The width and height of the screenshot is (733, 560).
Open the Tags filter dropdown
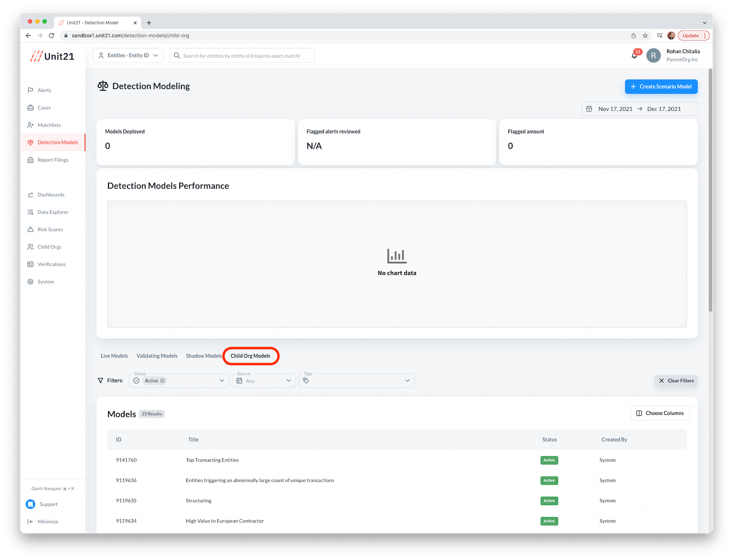pyautogui.click(x=356, y=381)
